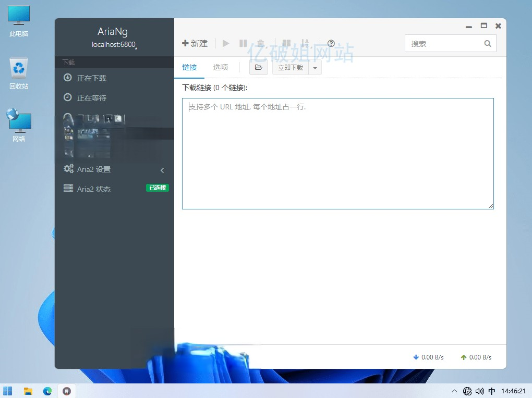
Task: Click the Aria2 设置 gears icon
Action: point(68,168)
